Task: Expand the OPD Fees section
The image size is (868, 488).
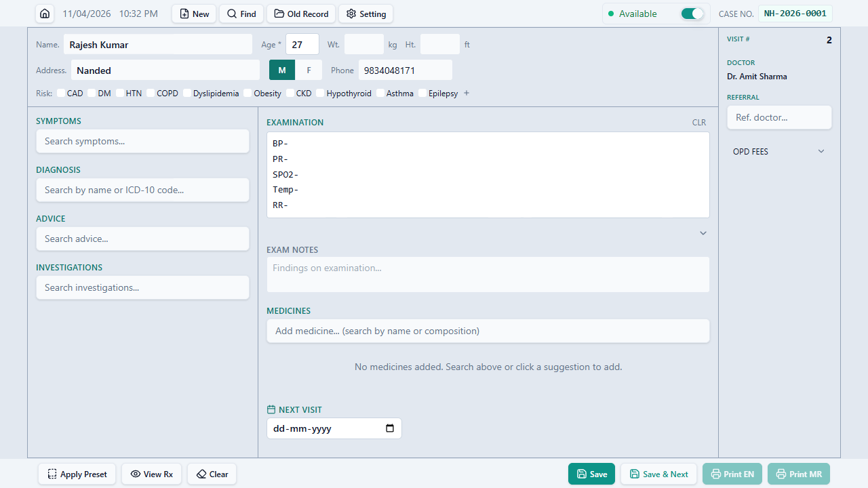Action: 779,151
